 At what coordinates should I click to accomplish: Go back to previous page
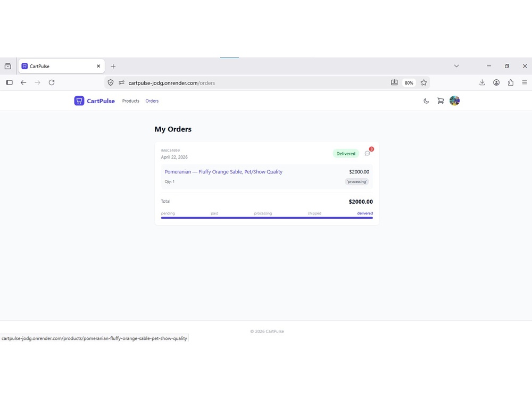point(23,82)
